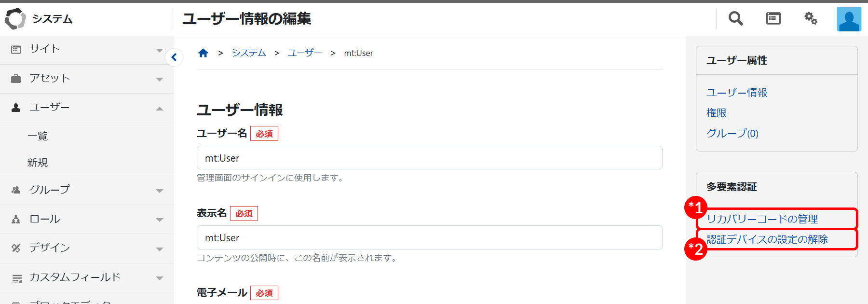Open the activity list icon in header

pos(773,19)
